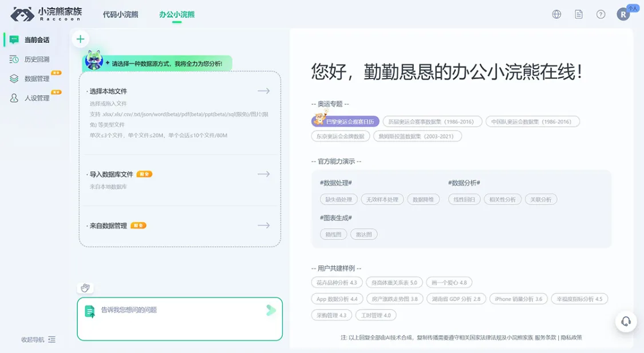This screenshot has width=644, height=353.
Task: Click the persona management person icon
Action: (x=14, y=98)
